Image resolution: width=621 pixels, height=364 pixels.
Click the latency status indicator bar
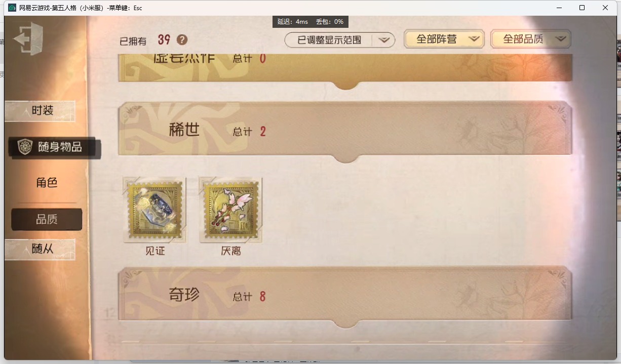pos(310,22)
